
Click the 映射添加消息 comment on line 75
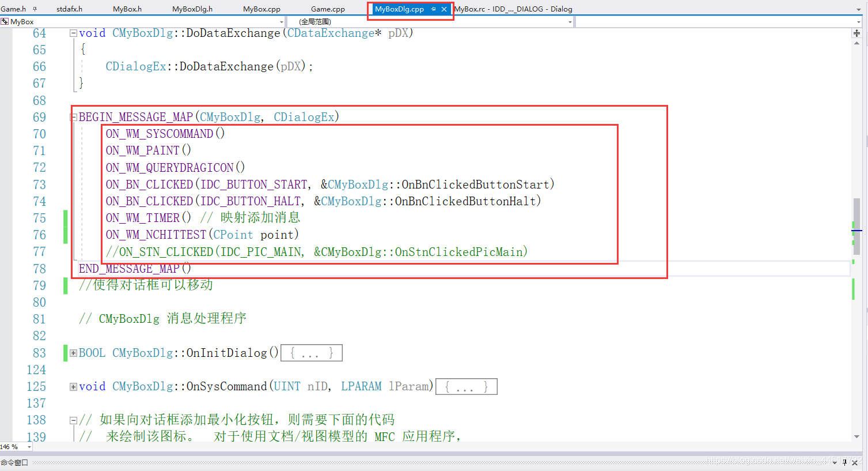(260, 218)
